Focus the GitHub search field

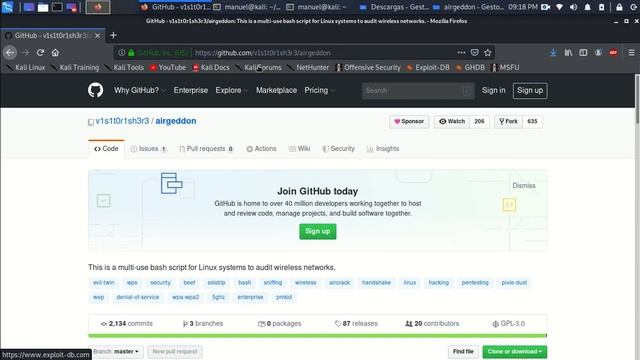(418, 91)
